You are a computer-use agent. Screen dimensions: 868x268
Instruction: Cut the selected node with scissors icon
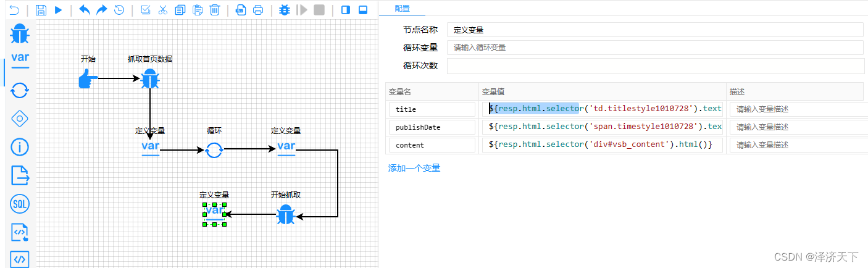click(x=163, y=10)
